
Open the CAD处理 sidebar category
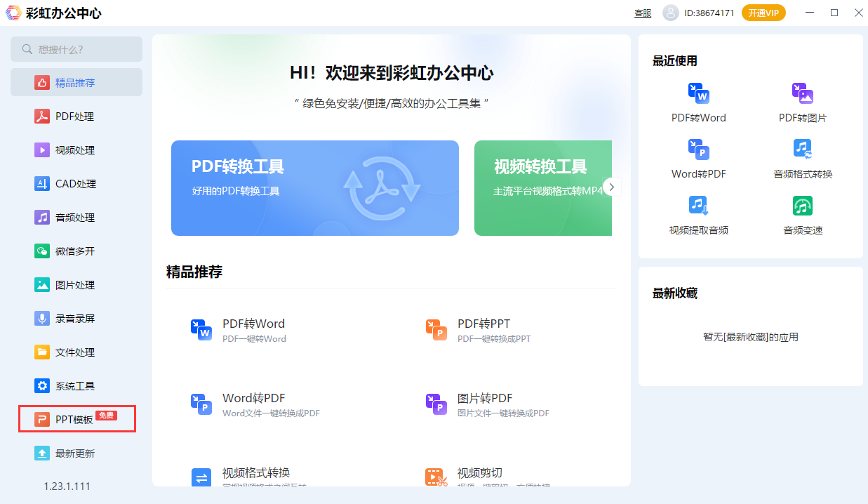(x=76, y=184)
